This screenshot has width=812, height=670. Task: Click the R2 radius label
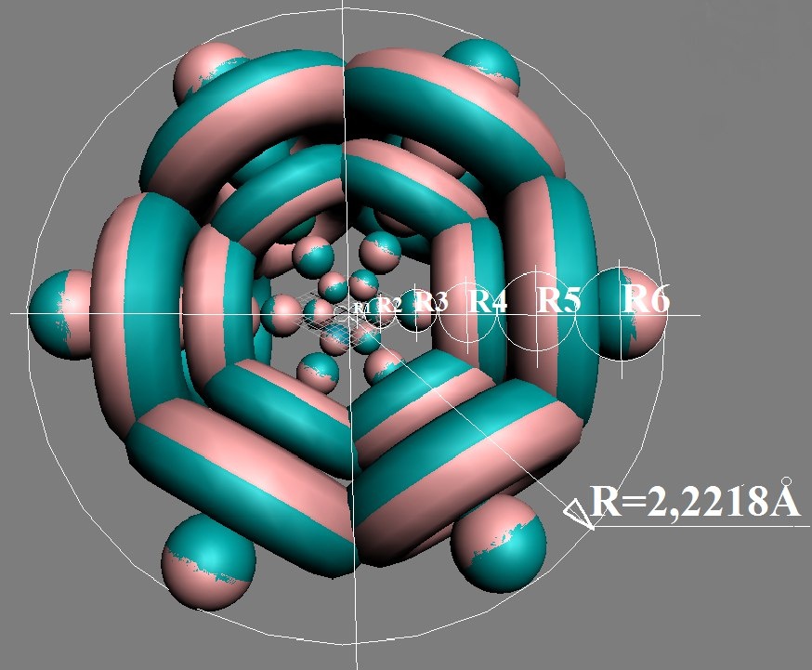[x=389, y=305]
